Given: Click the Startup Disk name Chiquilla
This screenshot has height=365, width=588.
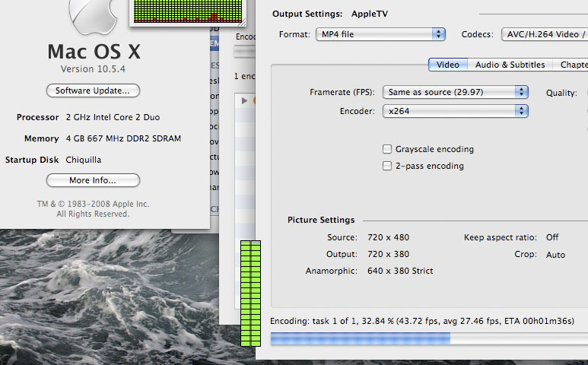Looking at the screenshot, I should click(x=83, y=160).
